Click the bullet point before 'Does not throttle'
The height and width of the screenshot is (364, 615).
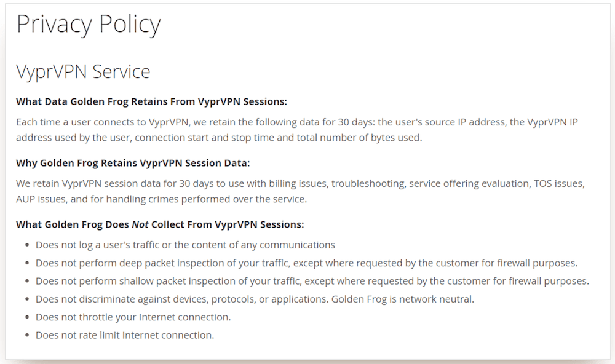click(27, 318)
